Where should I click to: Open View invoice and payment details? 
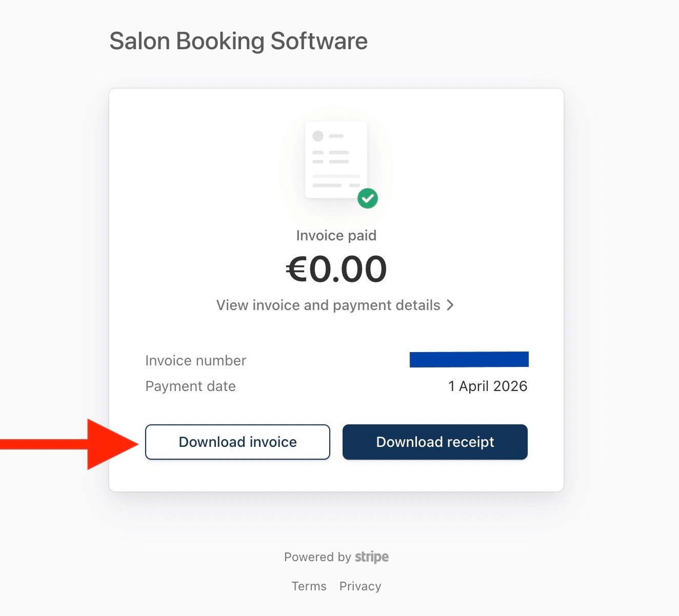tap(328, 305)
